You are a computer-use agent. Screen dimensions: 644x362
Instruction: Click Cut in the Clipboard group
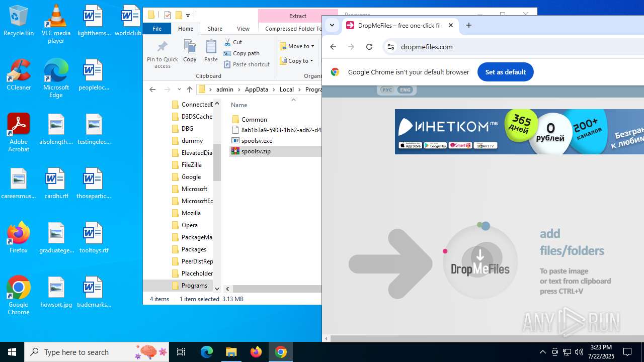click(233, 42)
